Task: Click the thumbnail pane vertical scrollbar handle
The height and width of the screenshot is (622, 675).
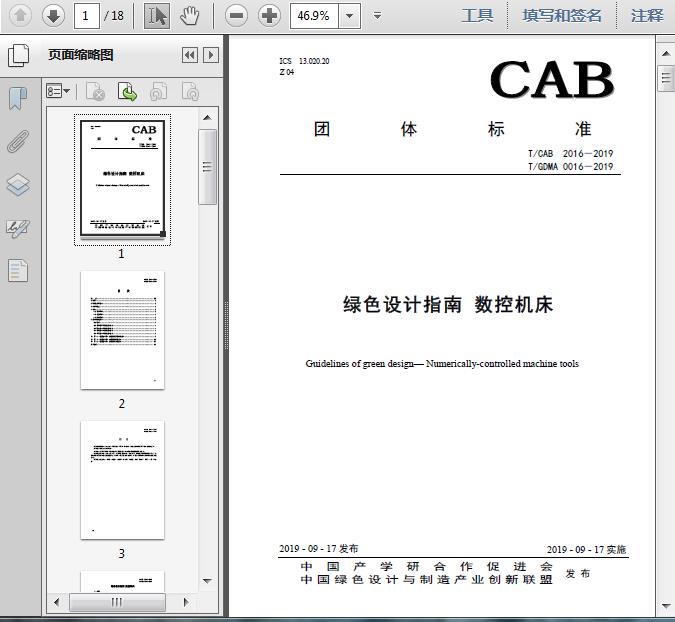Action: pos(207,167)
